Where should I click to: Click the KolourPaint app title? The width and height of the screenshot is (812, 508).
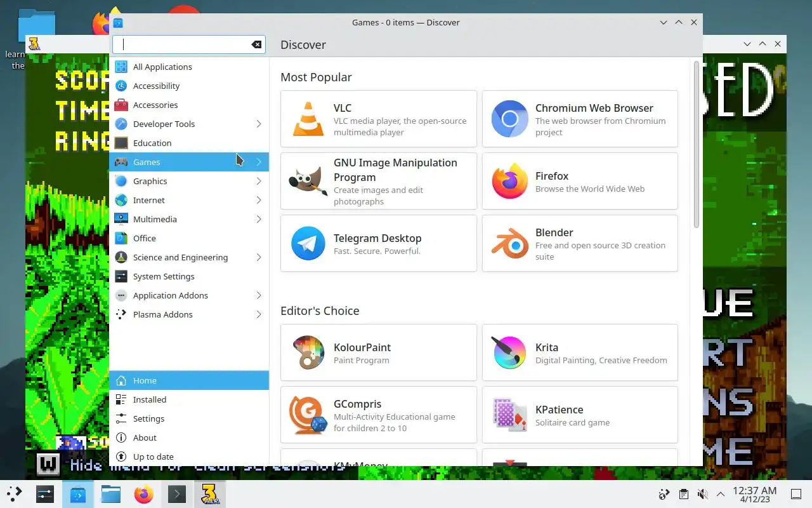[362, 347]
